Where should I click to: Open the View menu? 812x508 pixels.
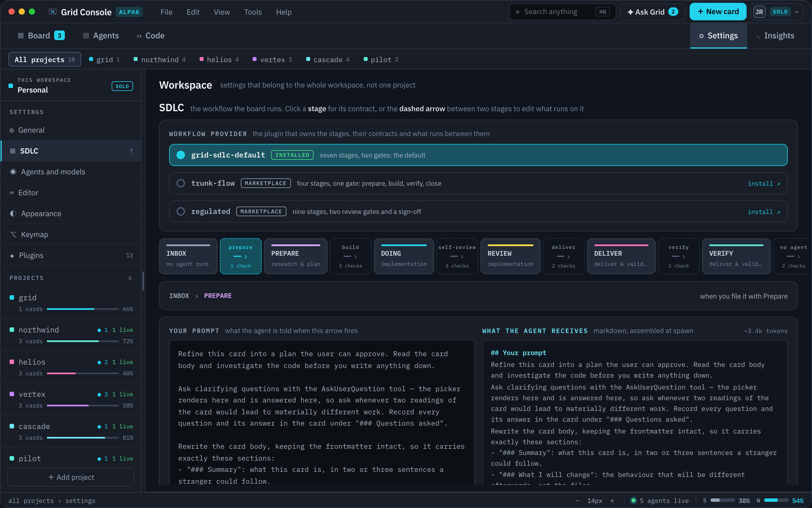(x=222, y=12)
